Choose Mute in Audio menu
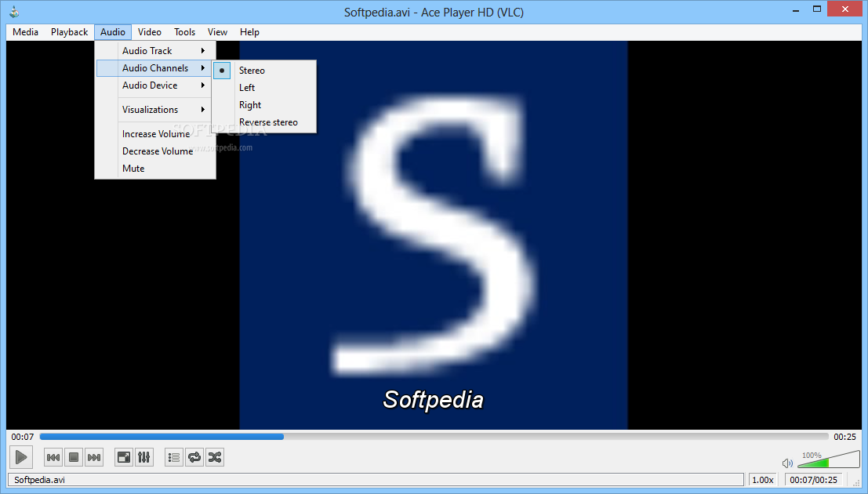The image size is (868, 494). pyautogui.click(x=155, y=169)
